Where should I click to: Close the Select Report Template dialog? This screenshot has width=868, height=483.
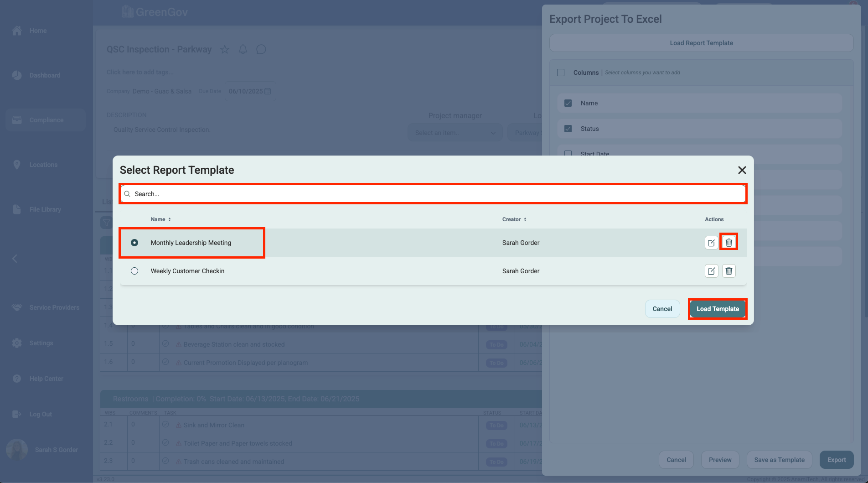pos(742,170)
